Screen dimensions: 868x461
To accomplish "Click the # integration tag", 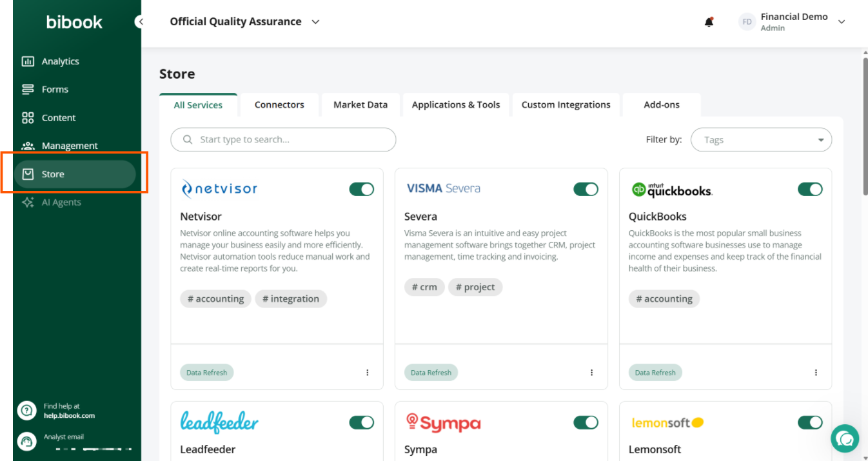I will [x=291, y=299].
